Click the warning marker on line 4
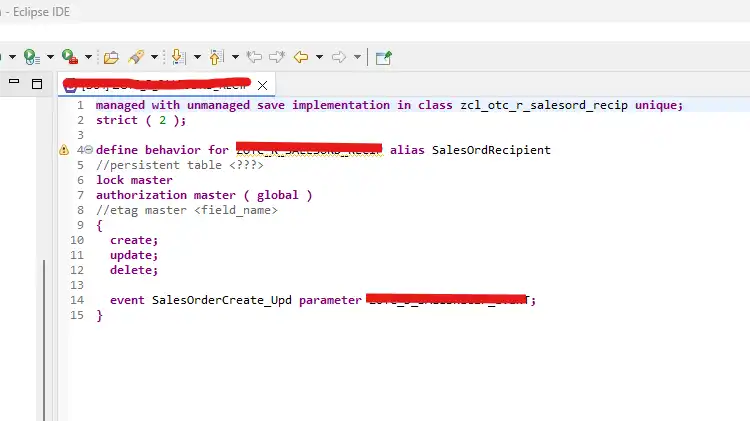This screenshot has height=421, width=750. [65, 150]
